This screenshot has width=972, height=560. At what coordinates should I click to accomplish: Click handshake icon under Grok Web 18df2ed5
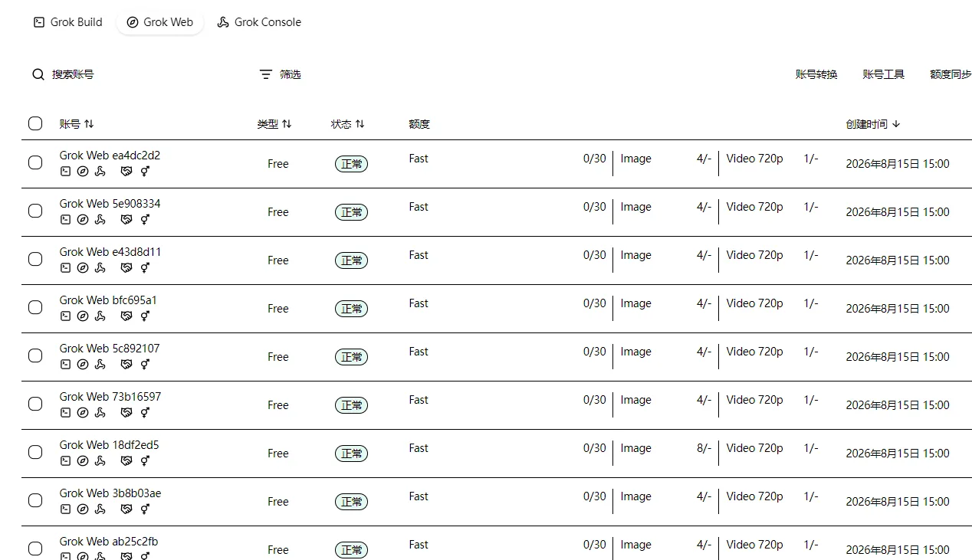(126, 461)
